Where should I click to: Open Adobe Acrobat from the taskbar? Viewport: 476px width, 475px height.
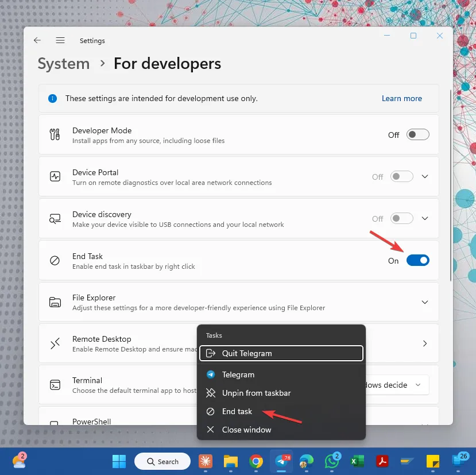click(382, 461)
